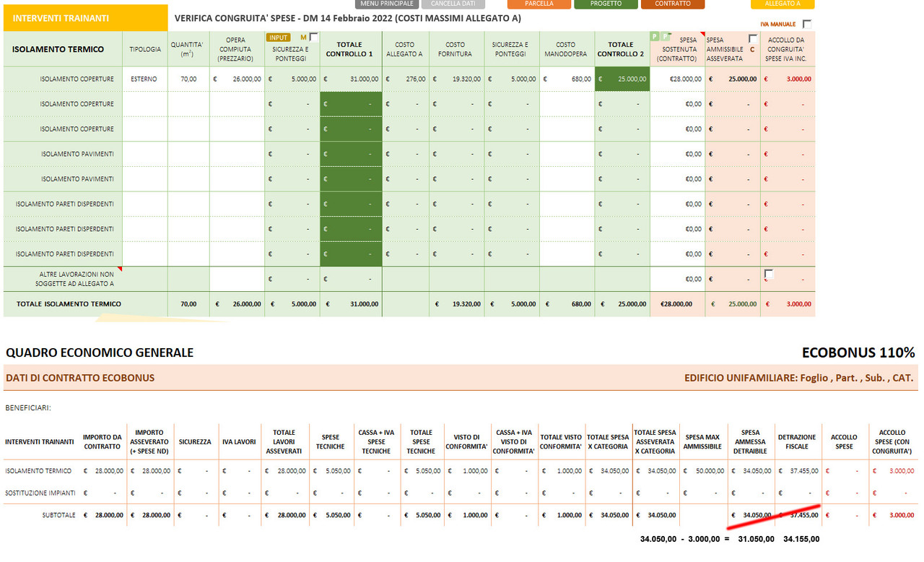Click the red 3.000,00 accollo cell in the first Isolamento Coperture row
924x562 pixels.
click(x=788, y=79)
